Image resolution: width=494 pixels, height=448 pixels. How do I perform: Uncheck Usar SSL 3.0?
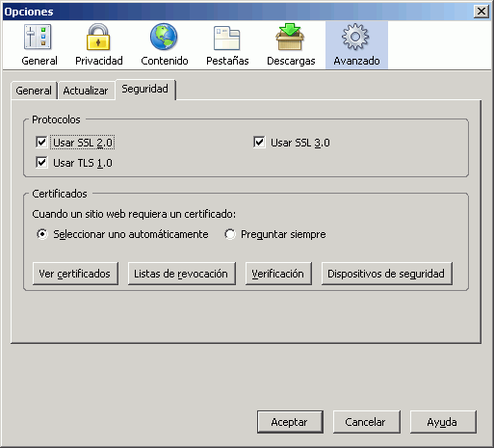point(259,143)
